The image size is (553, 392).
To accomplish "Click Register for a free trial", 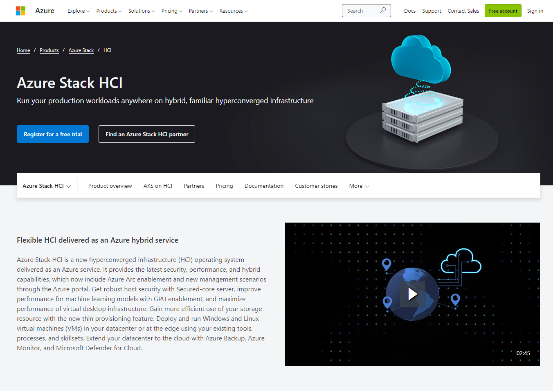I will [53, 134].
